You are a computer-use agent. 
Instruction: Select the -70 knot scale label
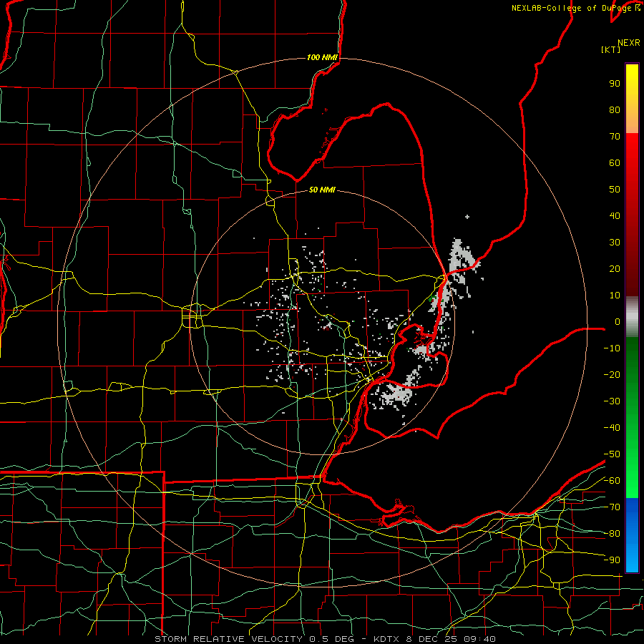point(612,507)
